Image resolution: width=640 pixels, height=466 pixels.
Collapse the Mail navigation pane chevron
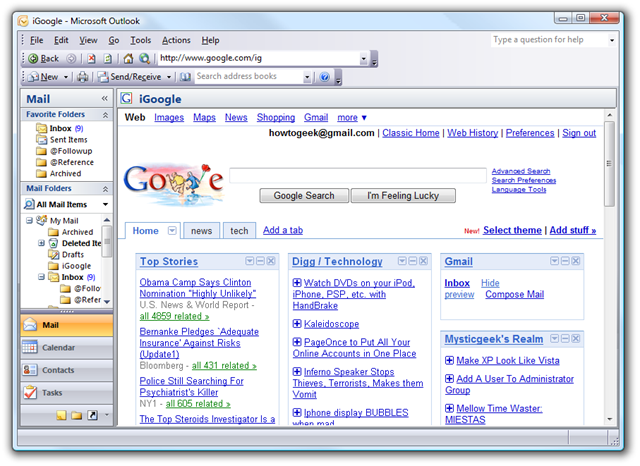pyautogui.click(x=105, y=98)
